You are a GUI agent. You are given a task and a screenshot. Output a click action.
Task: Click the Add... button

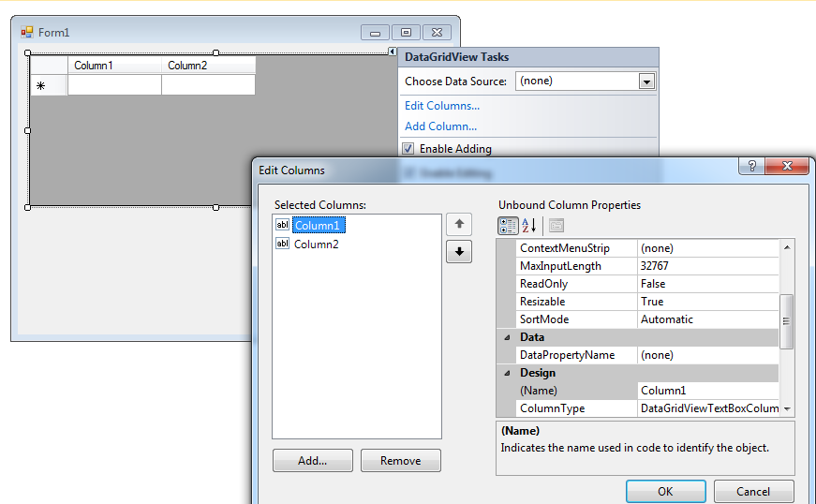[312, 461]
